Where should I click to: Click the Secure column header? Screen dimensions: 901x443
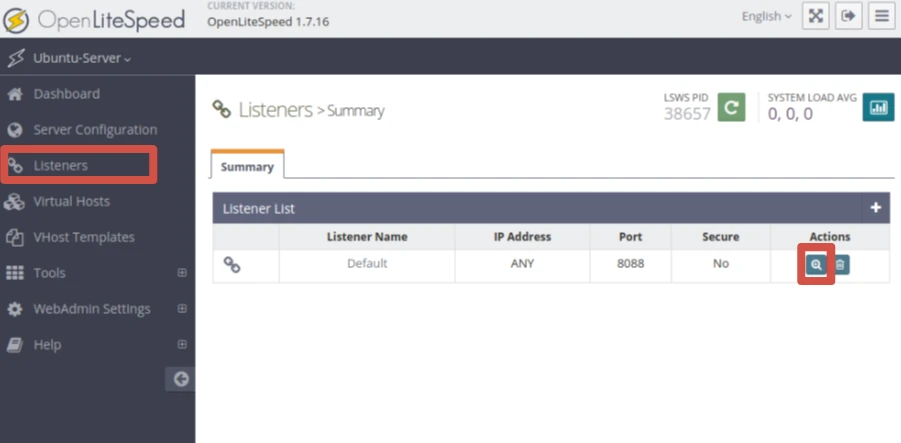[x=721, y=237]
